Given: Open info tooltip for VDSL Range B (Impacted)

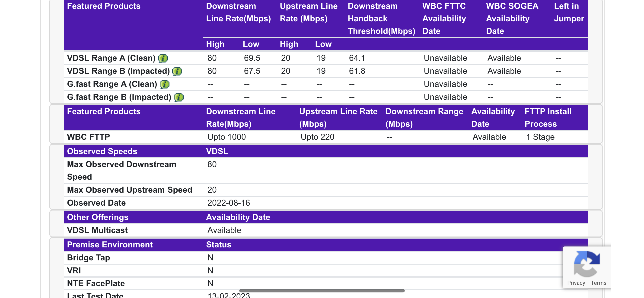Looking at the screenshot, I should (177, 71).
